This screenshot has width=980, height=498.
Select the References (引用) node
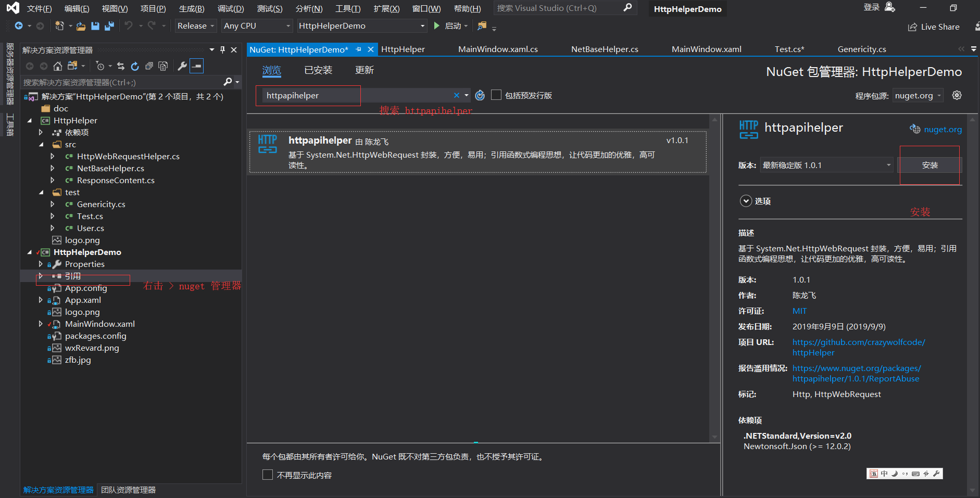tap(72, 276)
